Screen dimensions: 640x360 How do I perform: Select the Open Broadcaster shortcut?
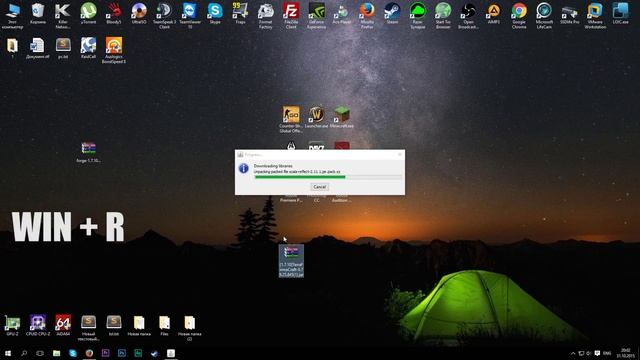point(468,16)
